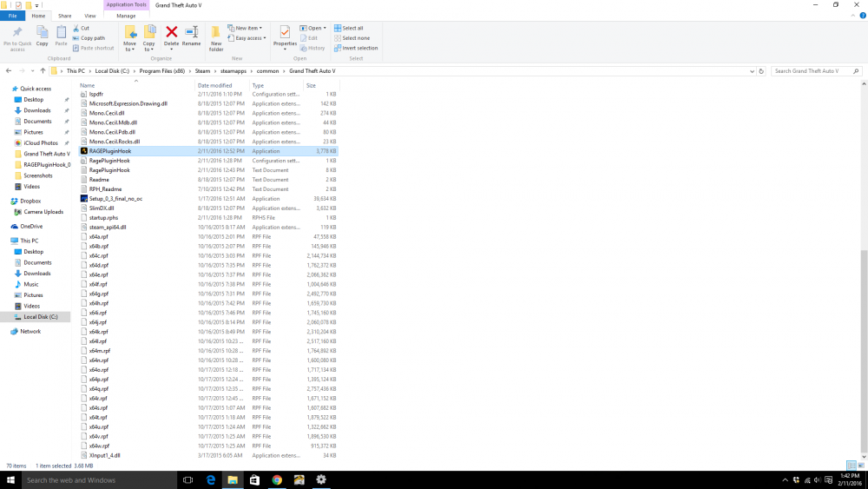This screenshot has width=868, height=489.
Task: Click the Edit ribbon button
Action: click(309, 38)
